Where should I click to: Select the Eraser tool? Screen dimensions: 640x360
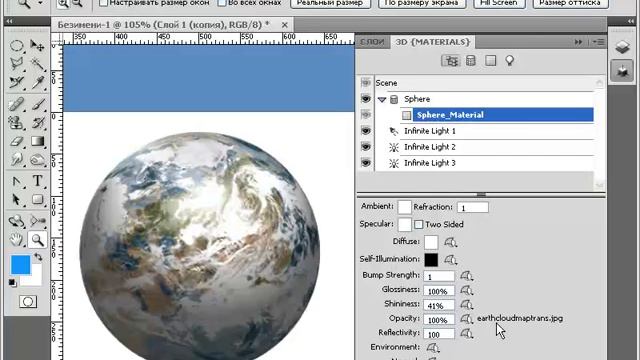coord(16,141)
